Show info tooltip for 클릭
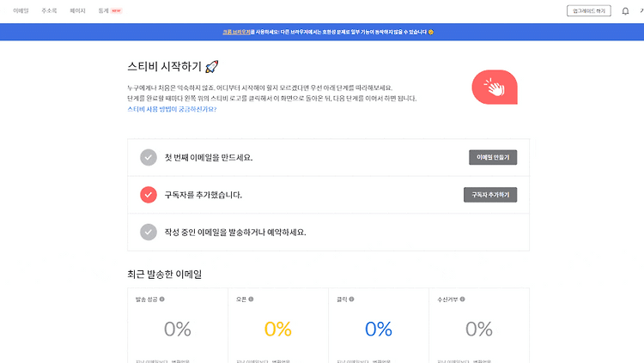 click(x=351, y=299)
